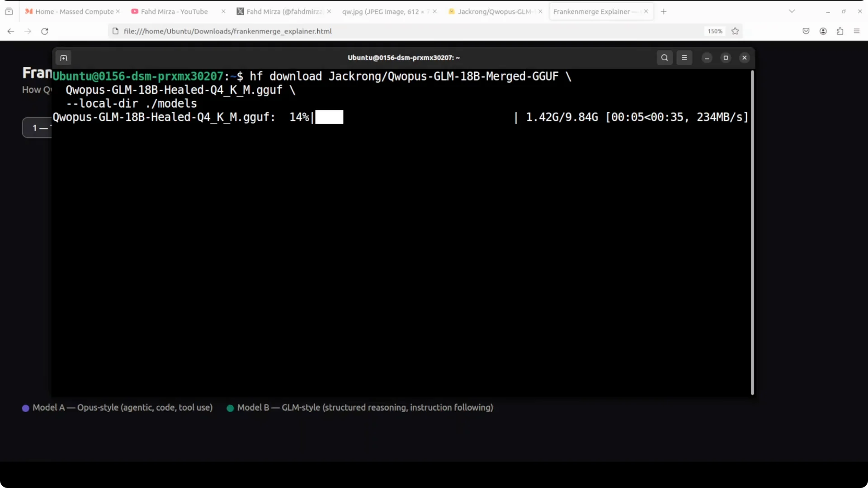Click the hf download command line

click(x=410, y=76)
